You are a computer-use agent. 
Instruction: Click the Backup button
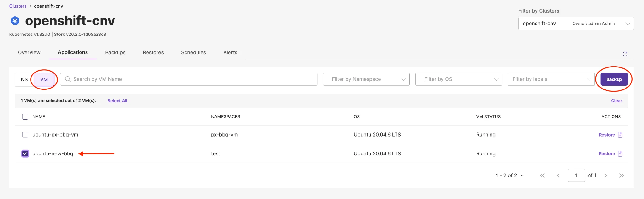[x=614, y=79]
